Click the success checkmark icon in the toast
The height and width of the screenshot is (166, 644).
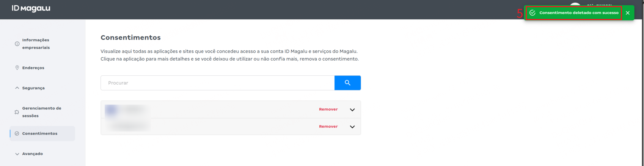(532, 13)
